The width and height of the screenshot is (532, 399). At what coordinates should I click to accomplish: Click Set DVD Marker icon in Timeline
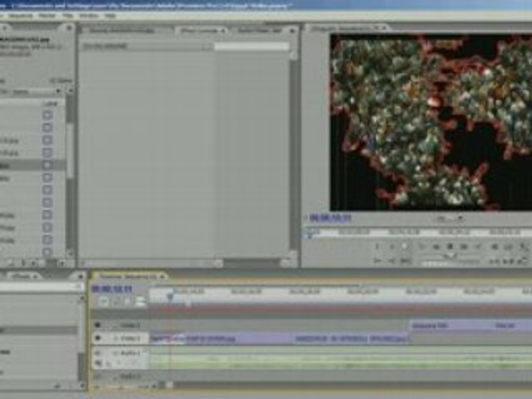click(x=116, y=301)
